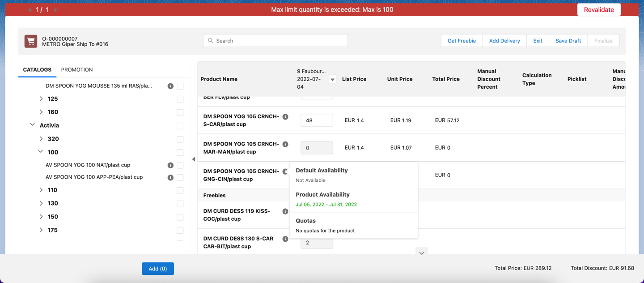The height and width of the screenshot is (283, 644).
Task: Click info icon for DM CURD DESS 119 KISS-COC
Action: pos(285,211)
